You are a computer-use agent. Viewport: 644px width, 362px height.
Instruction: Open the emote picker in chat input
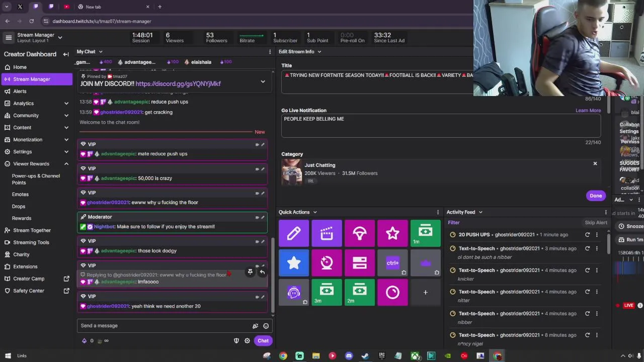point(266,326)
